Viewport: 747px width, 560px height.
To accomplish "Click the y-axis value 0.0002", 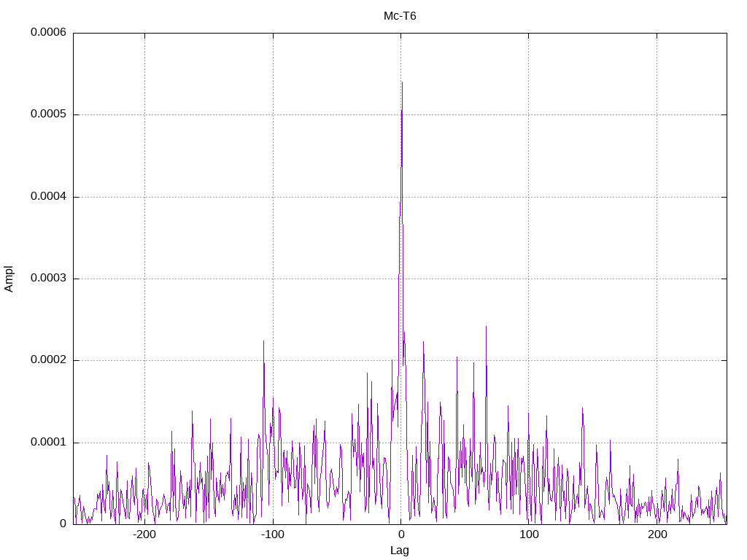I will click(x=49, y=360).
